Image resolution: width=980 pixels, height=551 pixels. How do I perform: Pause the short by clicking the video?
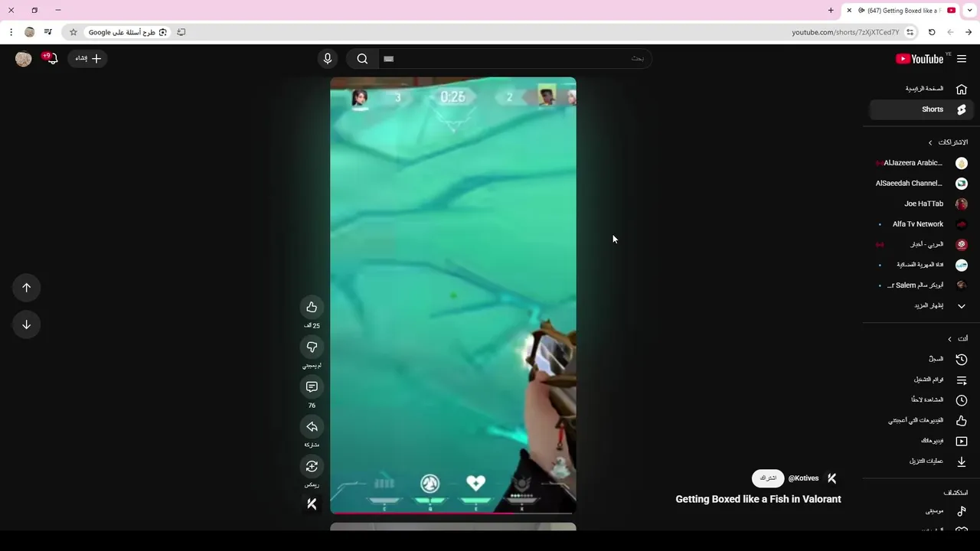click(453, 295)
